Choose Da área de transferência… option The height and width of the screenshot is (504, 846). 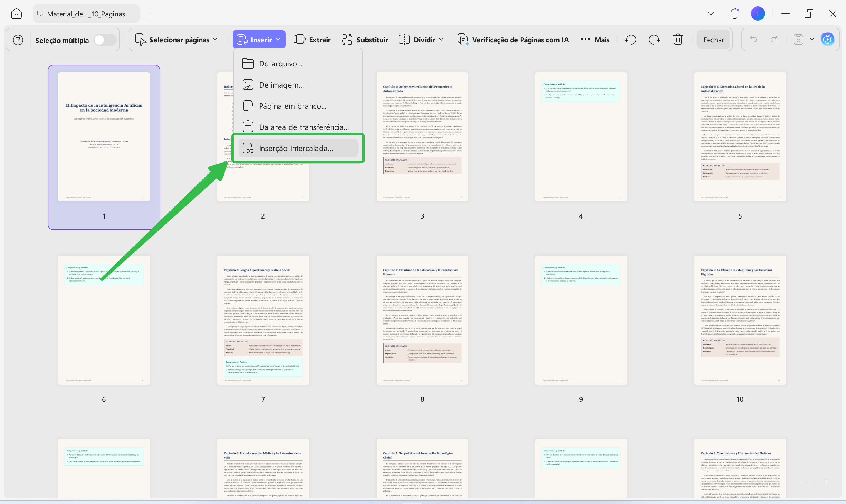[298, 127]
